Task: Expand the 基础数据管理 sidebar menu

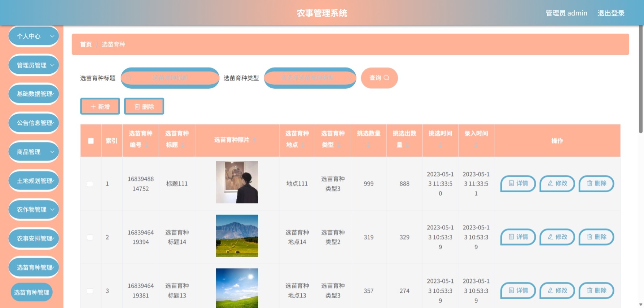Action: pos(34,94)
